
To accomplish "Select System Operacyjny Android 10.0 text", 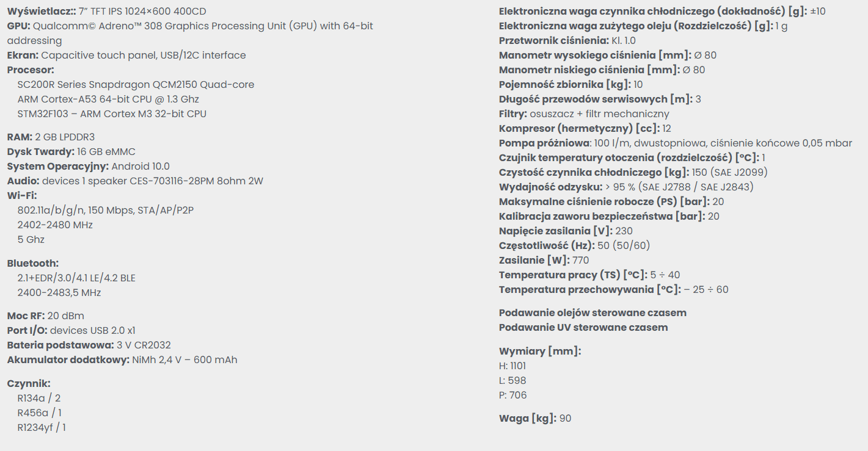I will (88, 166).
